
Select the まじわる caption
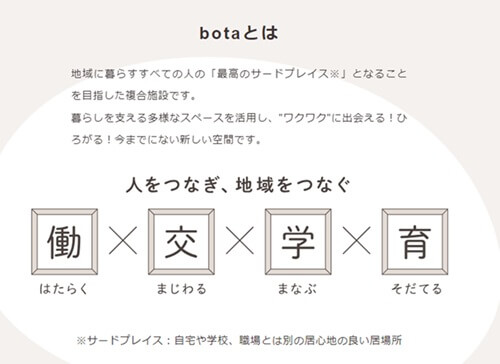pyautogui.click(x=182, y=289)
